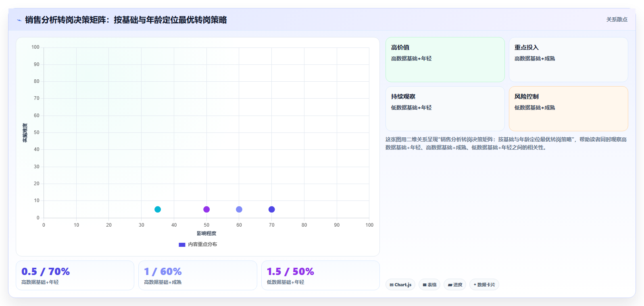Click the purple scatter point at 50

coord(206,209)
